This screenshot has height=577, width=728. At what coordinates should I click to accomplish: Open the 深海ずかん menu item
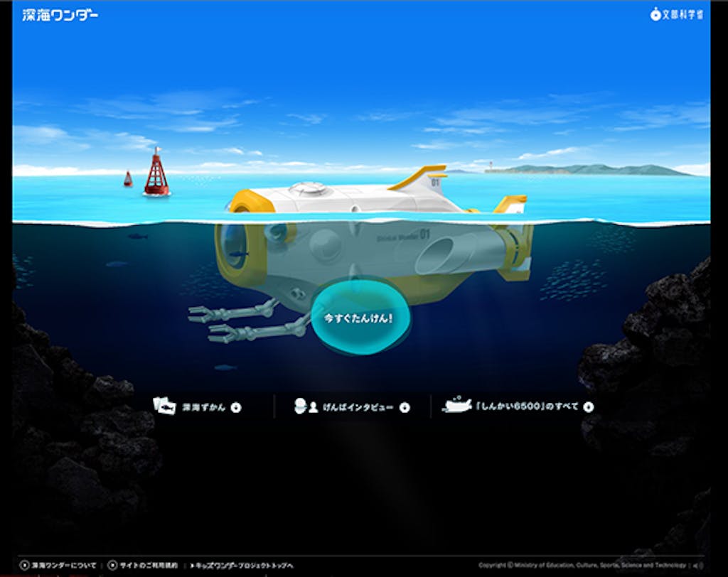tap(203, 407)
